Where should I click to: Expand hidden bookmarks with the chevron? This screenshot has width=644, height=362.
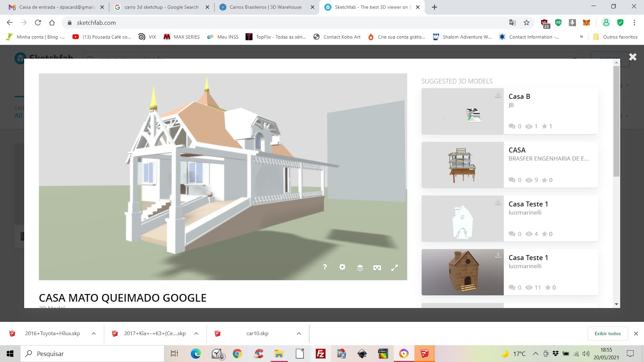[x=581, y=37]
